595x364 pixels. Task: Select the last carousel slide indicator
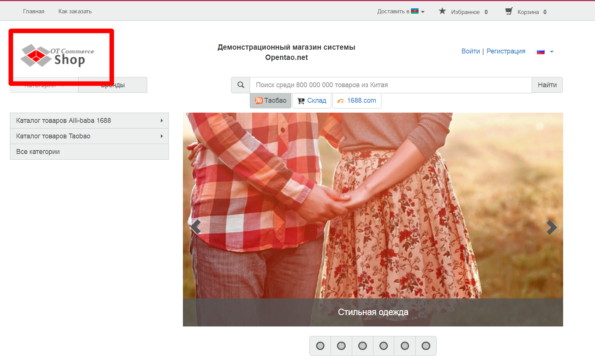[x=426, y=346]
